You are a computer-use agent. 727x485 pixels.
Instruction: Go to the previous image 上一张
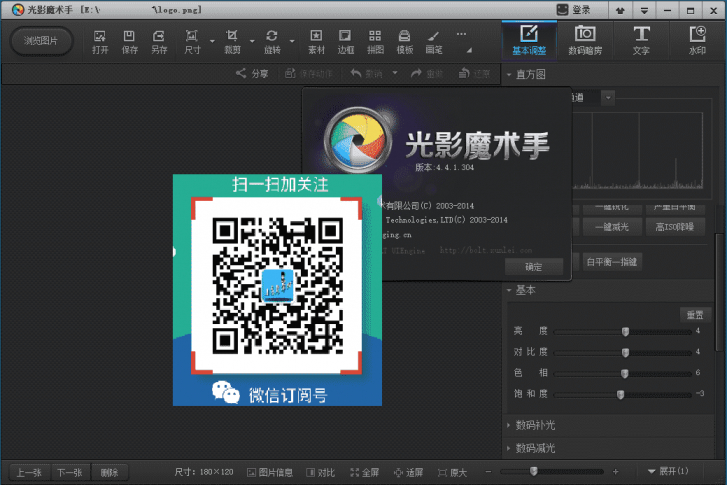tap(29, 472)
